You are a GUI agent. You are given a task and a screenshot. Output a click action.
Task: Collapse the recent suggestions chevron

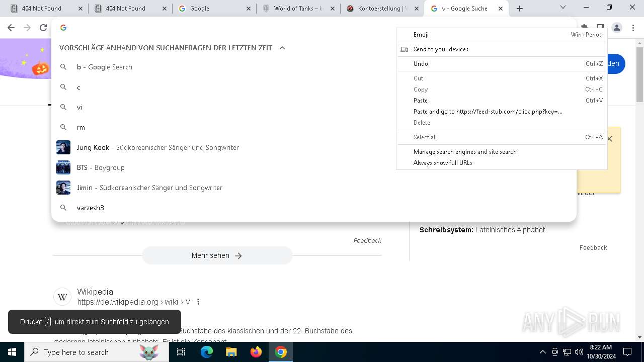pyautogui.click(x=282, y=48)
